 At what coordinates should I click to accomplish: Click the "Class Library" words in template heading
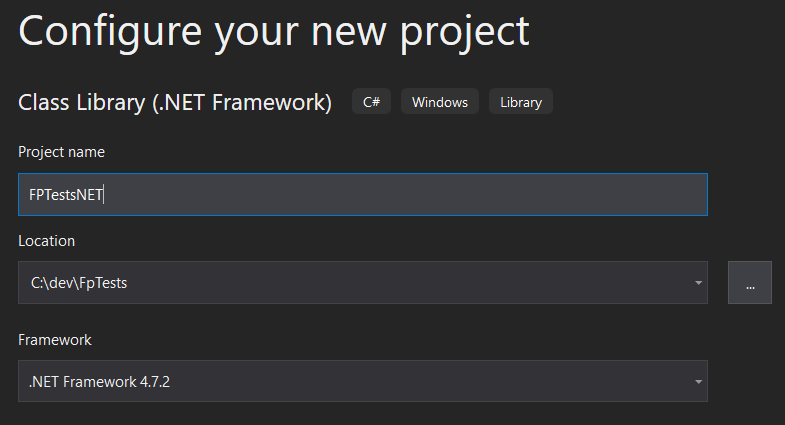click(x=82, y=103)
